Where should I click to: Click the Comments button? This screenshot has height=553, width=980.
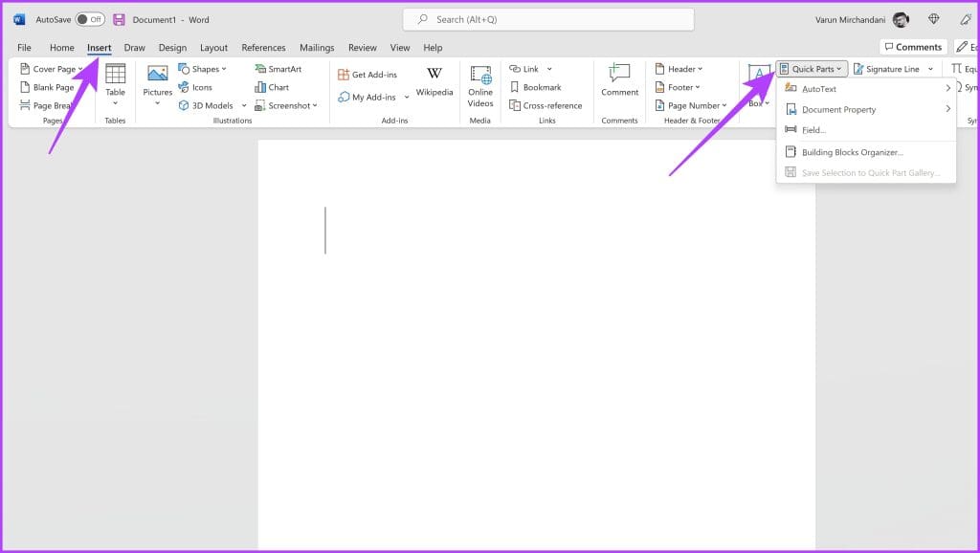[913, 47]
